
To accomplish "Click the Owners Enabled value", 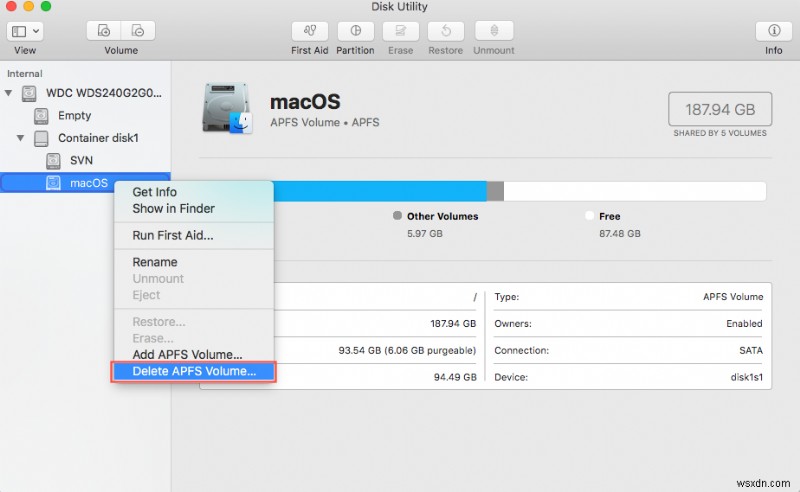I will pyautogui.click(x=744, y=323).
